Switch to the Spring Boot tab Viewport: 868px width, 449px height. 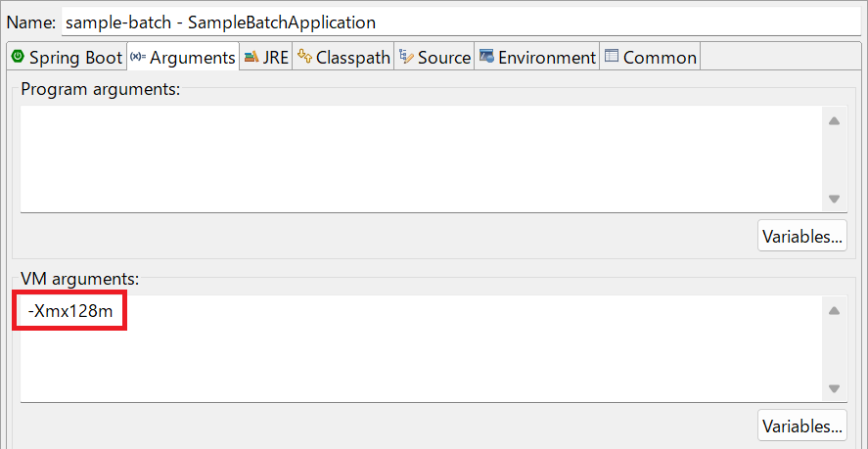[x=67, y=57]
